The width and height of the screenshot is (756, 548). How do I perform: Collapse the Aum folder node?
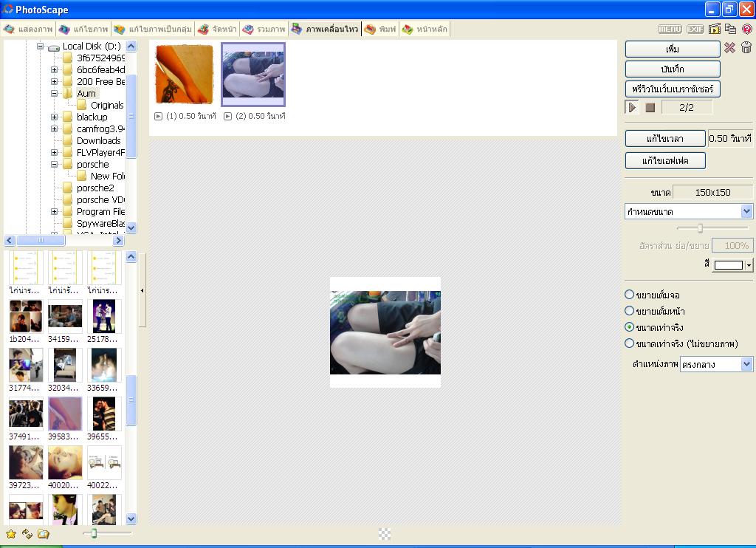(54, 93)
